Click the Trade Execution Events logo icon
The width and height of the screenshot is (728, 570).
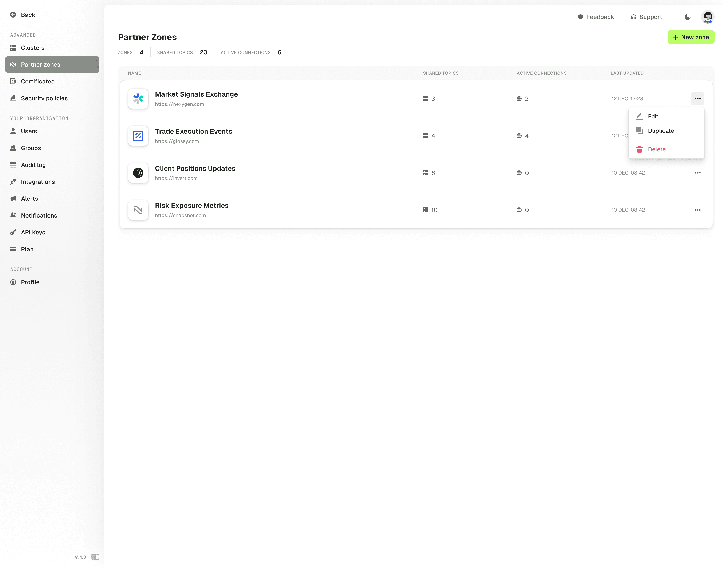coord(138,136)
